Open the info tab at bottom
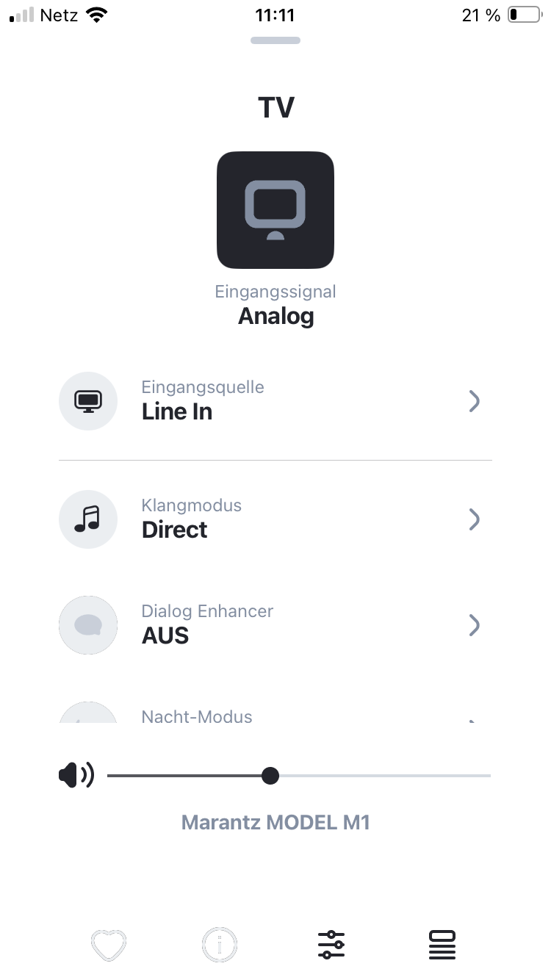551x980 pixels. 220,944
